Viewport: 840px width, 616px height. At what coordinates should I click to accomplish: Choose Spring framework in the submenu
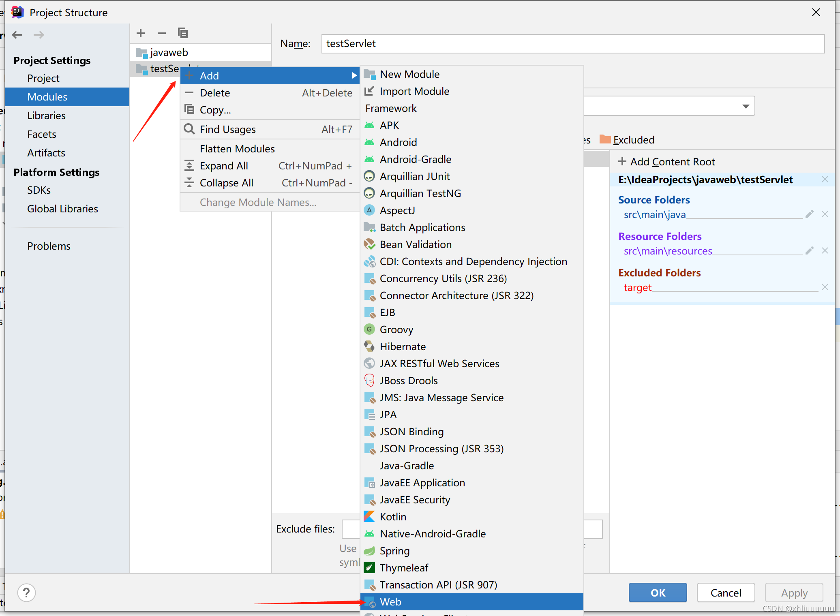394,551
